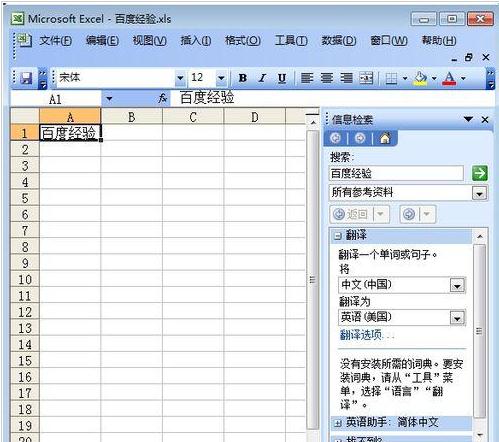Open Borders dropdown arrow
Image resolution: width=499 pixels, height=442 pixels.
405,78
